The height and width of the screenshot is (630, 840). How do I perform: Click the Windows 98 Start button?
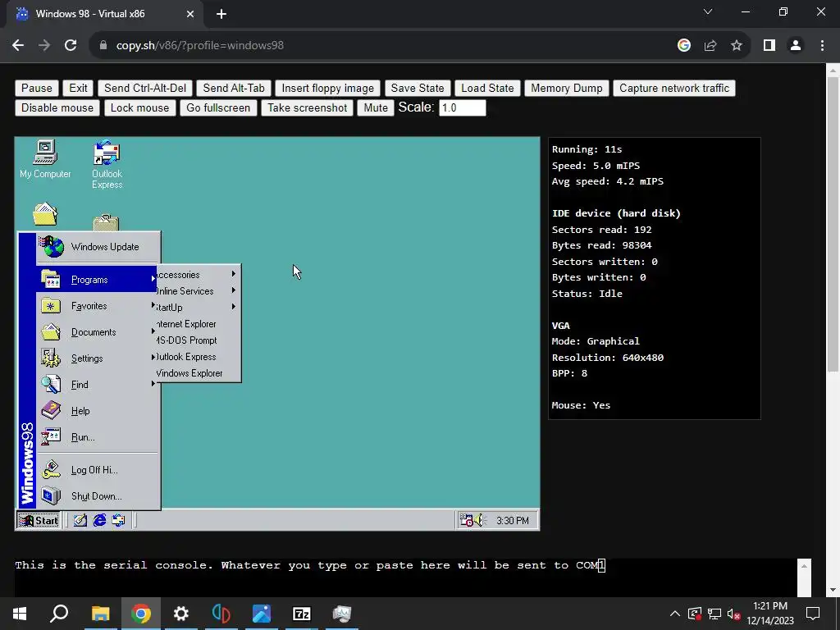point(39,520)
